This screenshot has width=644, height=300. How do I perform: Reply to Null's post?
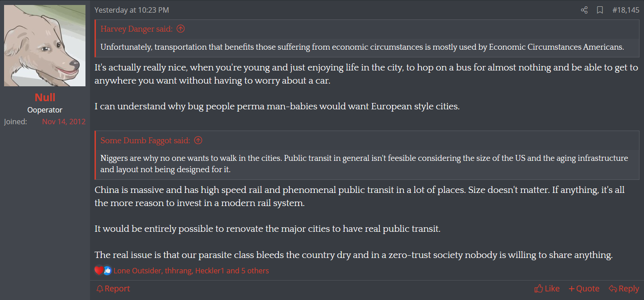pos(624,289)
